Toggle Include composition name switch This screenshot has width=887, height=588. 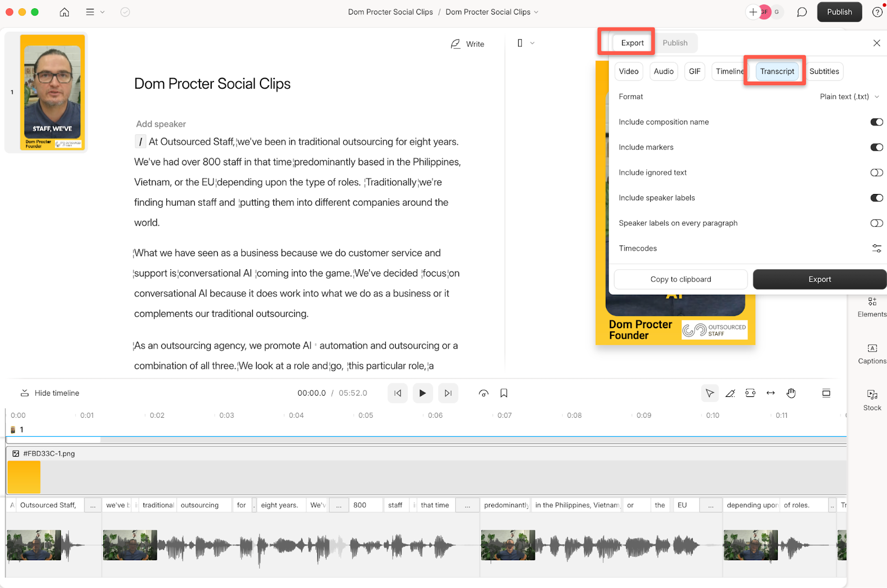(x=876, y=122)
